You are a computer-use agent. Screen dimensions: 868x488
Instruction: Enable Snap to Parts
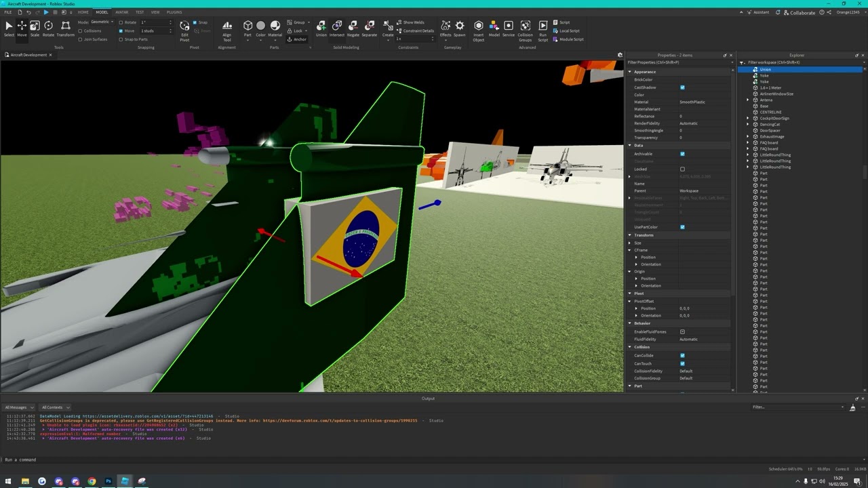coord(121,39)
